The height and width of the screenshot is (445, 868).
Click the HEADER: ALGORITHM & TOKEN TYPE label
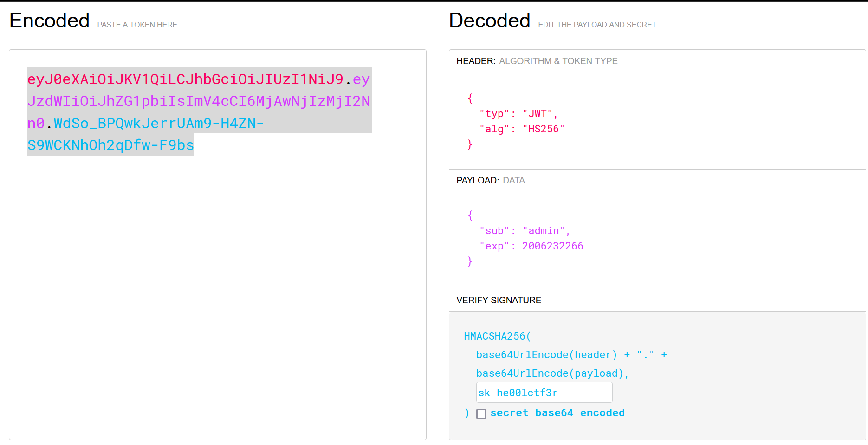pos(537,61)
